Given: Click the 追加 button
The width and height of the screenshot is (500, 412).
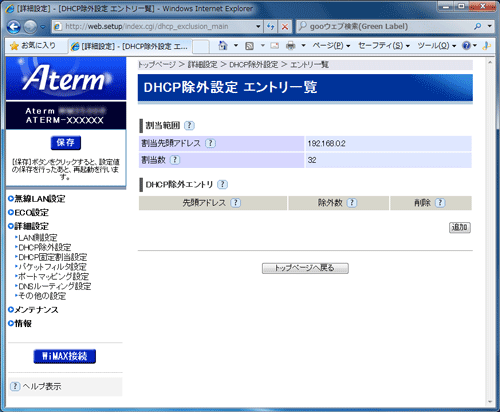Looking at the screenshot, I should tap(460, 228).
